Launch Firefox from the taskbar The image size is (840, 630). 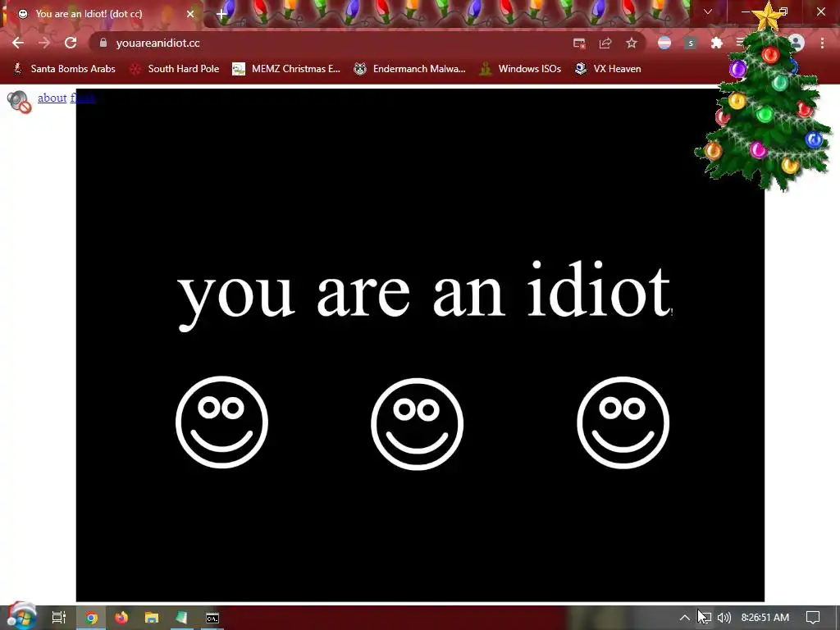point(121,618)
